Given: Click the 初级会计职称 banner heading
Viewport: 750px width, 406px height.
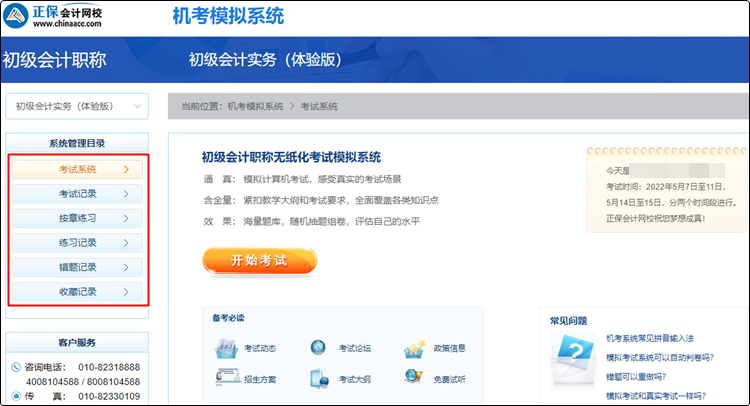Looking at the screenshot, I should (x=54, y=60).
